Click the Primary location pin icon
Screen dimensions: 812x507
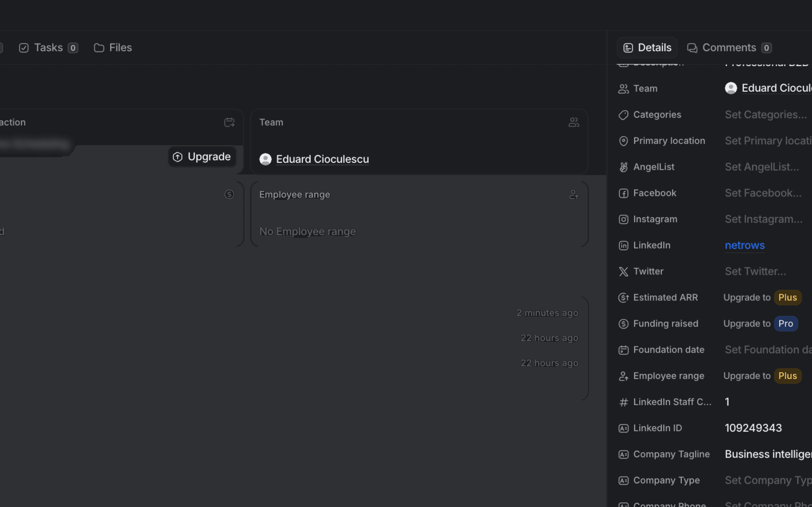(x=623, y=141)
